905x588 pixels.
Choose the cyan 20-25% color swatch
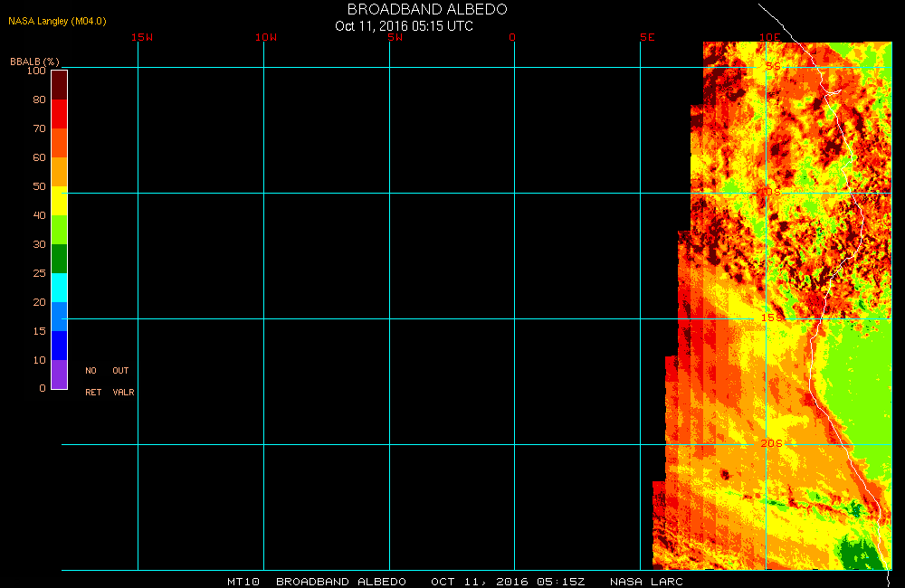(59, 288)
